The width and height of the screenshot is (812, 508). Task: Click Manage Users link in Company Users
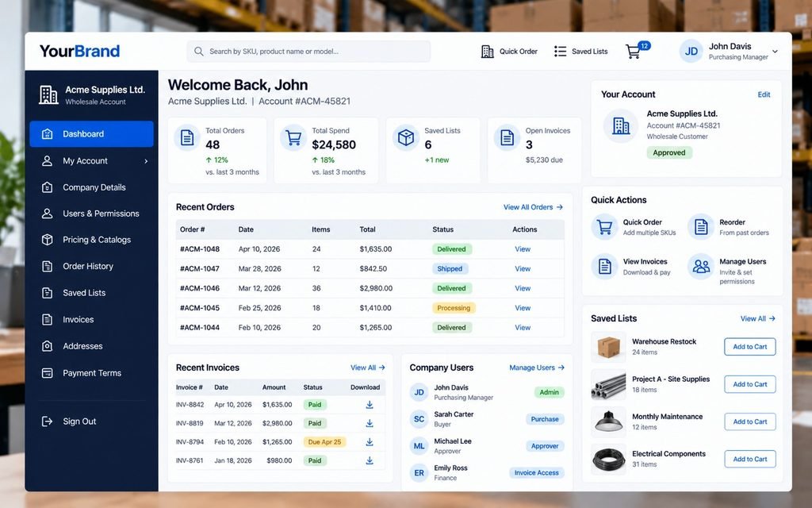537,368
